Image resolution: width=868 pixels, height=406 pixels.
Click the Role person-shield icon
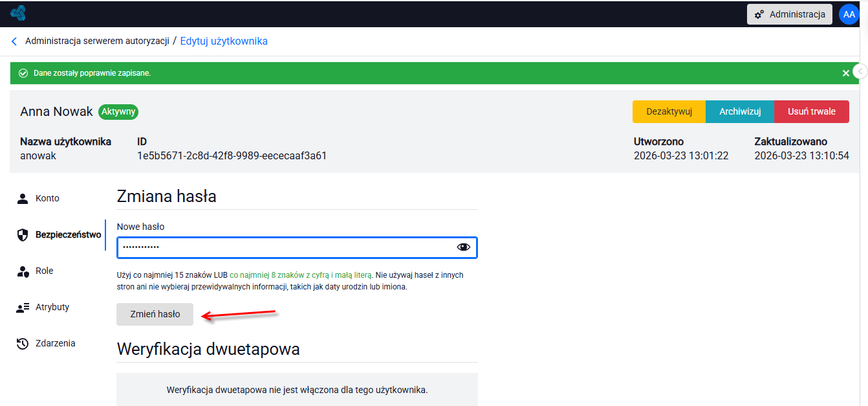click(23, 271)
